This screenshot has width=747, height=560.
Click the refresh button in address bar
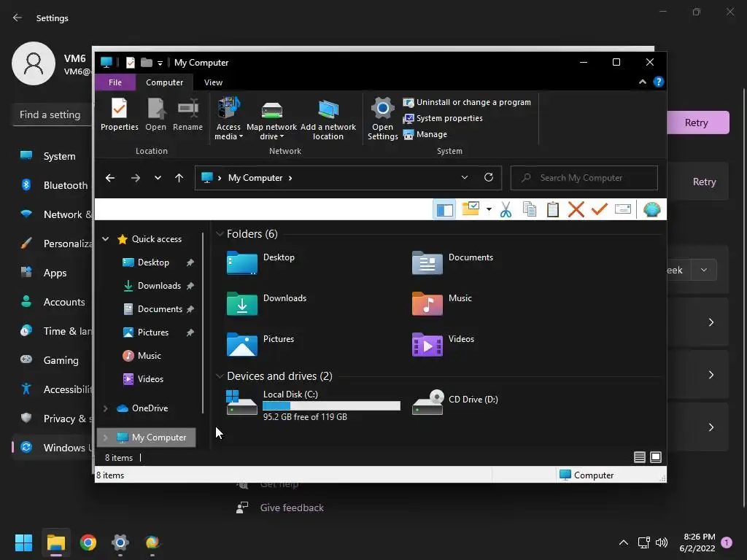(489, 178)
